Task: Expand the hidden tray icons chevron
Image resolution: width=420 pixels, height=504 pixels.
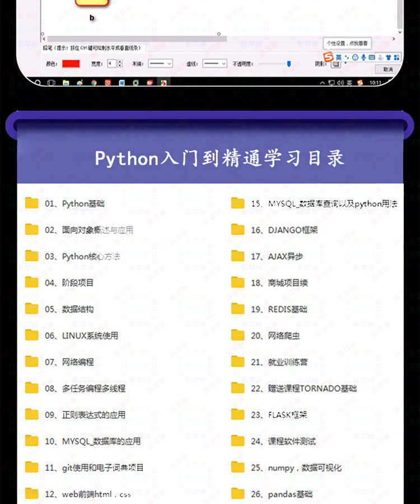Action: click(323, 83)
